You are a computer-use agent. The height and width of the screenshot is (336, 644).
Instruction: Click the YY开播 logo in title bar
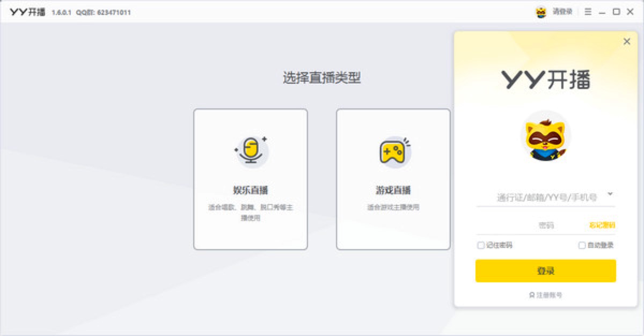click(27, 12)
